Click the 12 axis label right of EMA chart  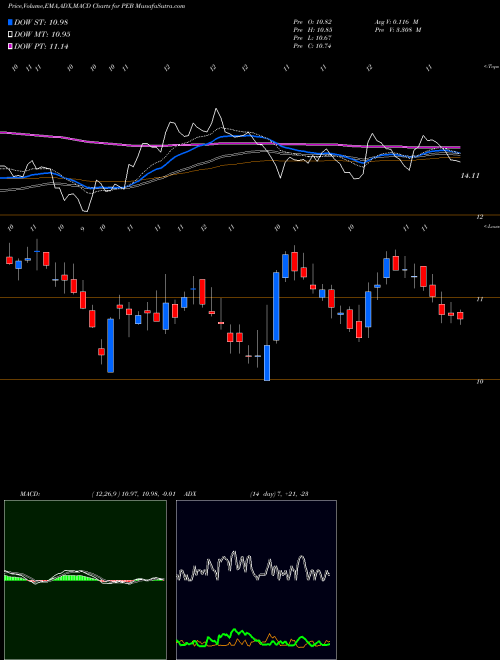click(479, 217)
